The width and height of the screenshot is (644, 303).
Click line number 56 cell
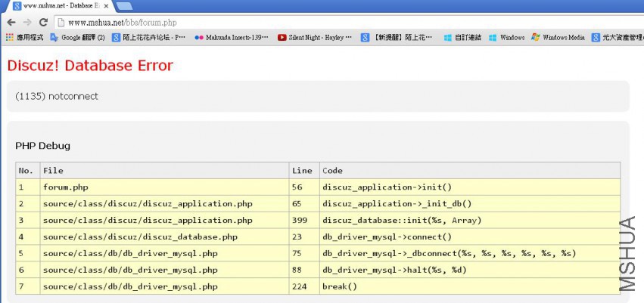(x=304, y=187)
